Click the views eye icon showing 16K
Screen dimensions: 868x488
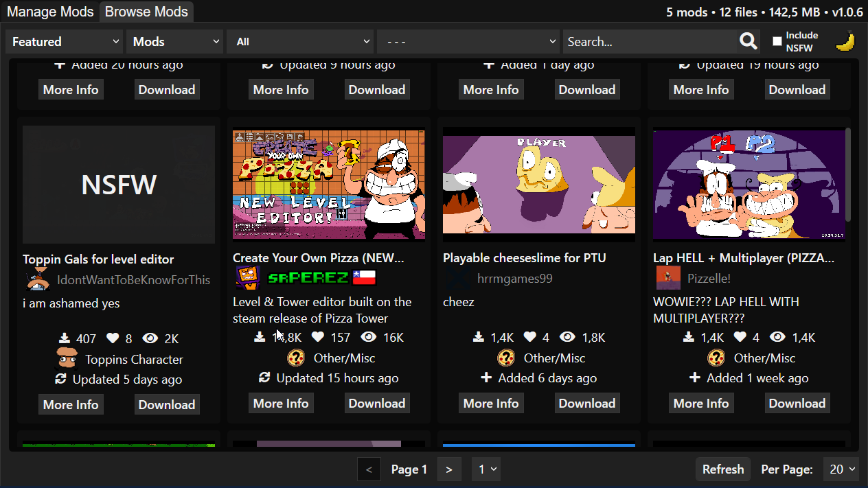click(x=369, y=337)
